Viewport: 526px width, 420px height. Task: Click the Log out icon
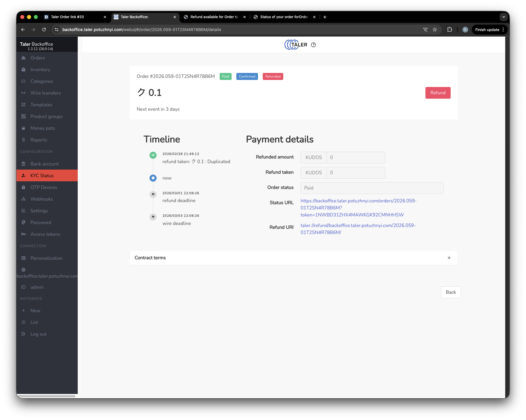[23, 334]
